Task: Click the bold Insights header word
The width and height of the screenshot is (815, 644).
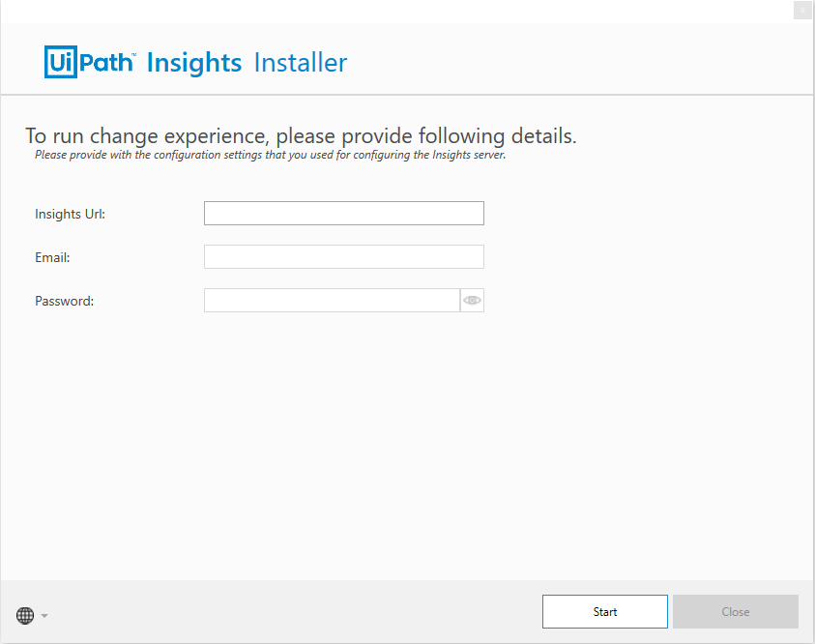Action: pyautogui.click(x=194, y=64)
